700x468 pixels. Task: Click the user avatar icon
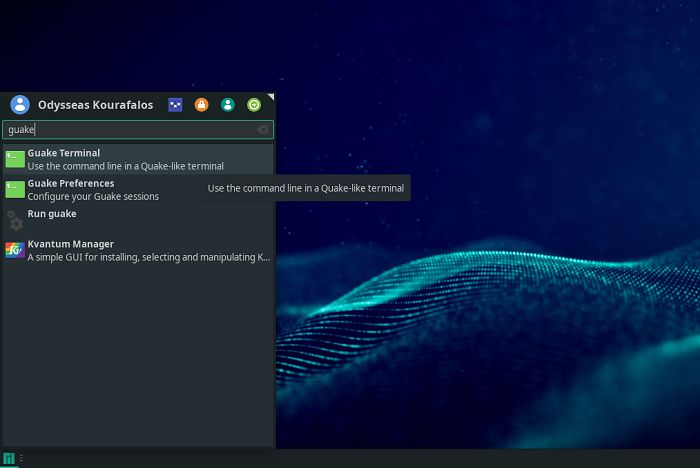coord(20,105)
